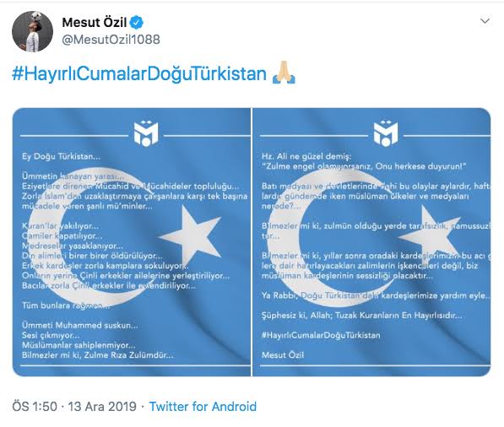The width and height of the screenshot is (504, 427).
Task: Open the #HayırlıCumalarDoğuTürkistan hashtag
Action: point(139,73)
